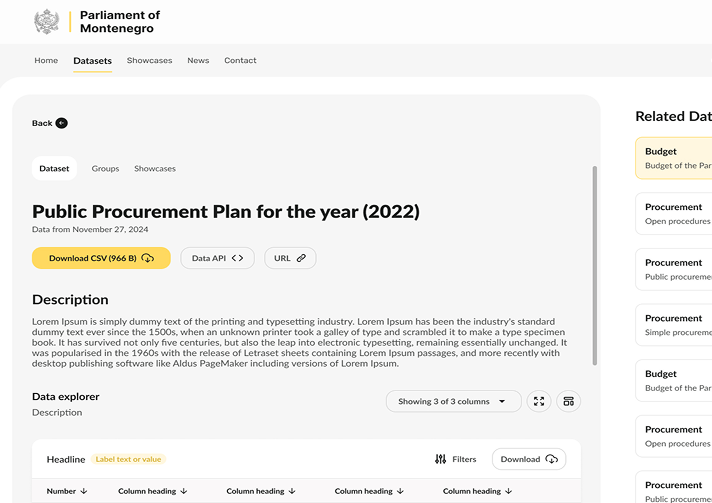712x503 pixels.
Task: Sort the first Column heading arrow
Action: [185, 491]
